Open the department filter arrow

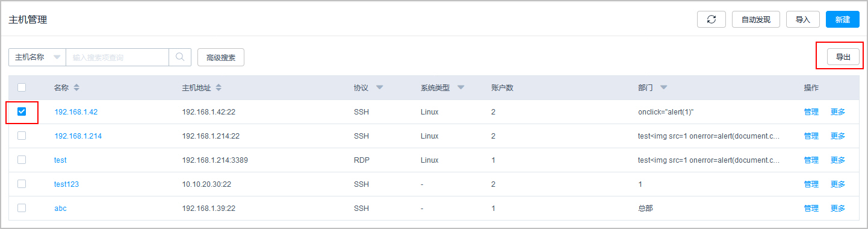pos(663,88)
